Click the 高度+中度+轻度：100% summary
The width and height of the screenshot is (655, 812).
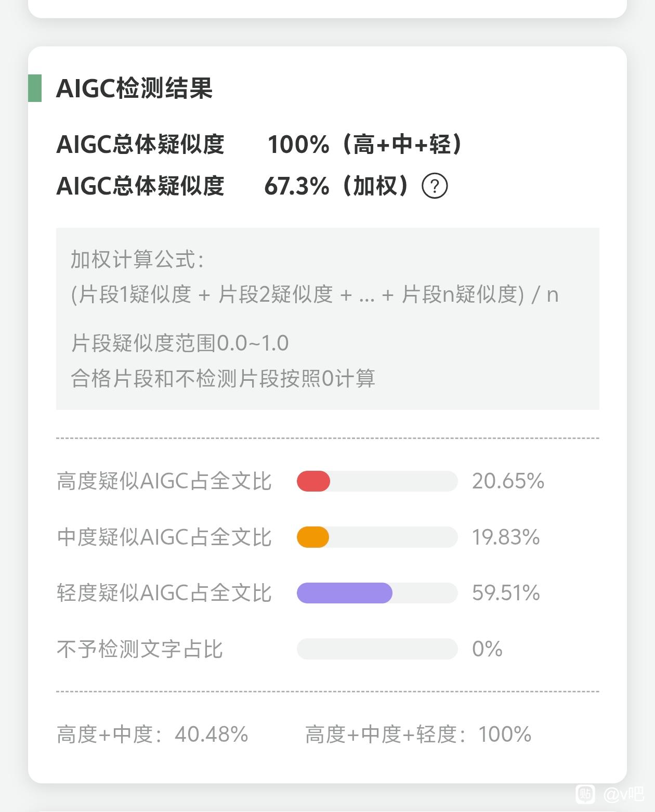[418, 734]
